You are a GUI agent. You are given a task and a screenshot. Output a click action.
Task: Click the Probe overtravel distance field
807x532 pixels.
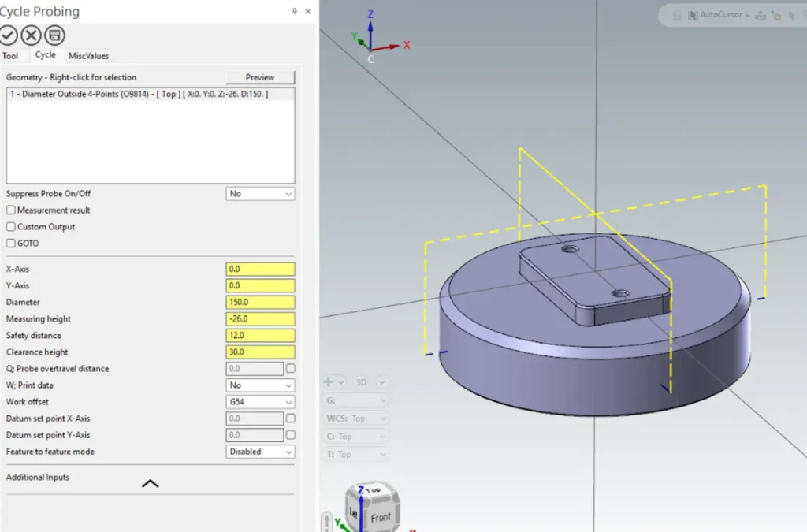click(255, 368)
